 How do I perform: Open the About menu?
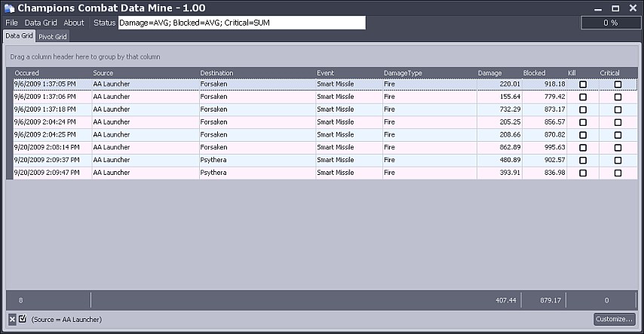(x=74, y=23)
